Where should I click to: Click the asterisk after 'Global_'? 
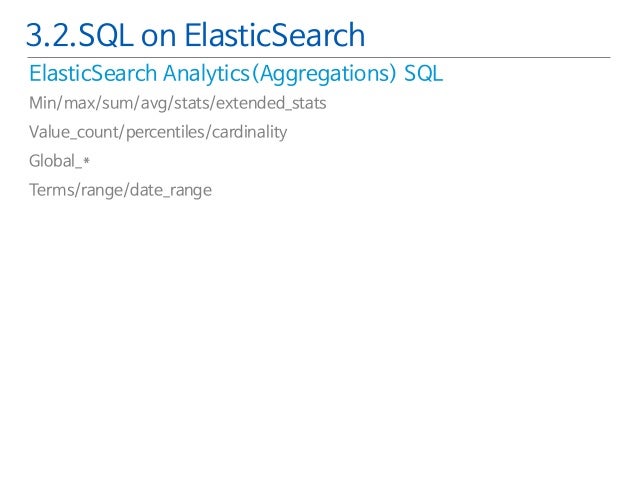point(87,160)
